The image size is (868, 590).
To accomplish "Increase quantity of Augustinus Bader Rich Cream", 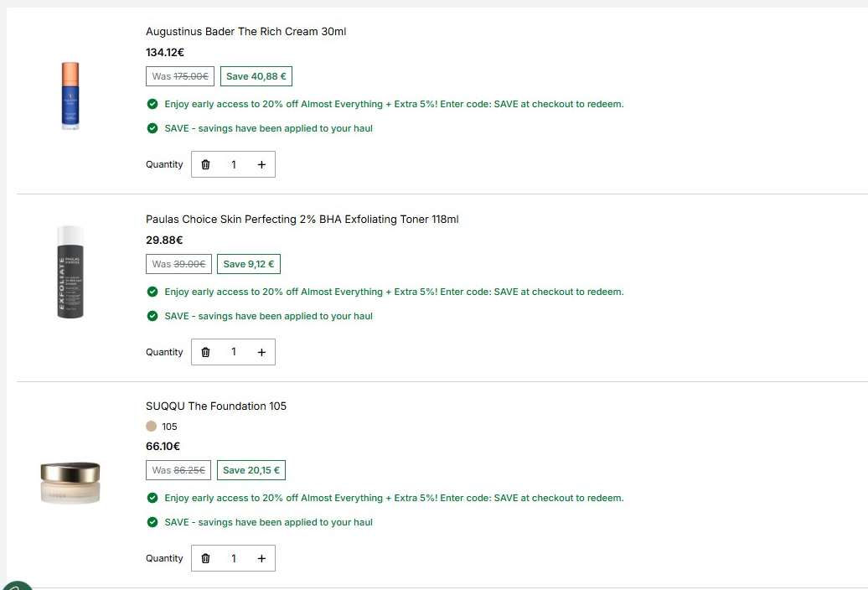I will tap(261, 164).
